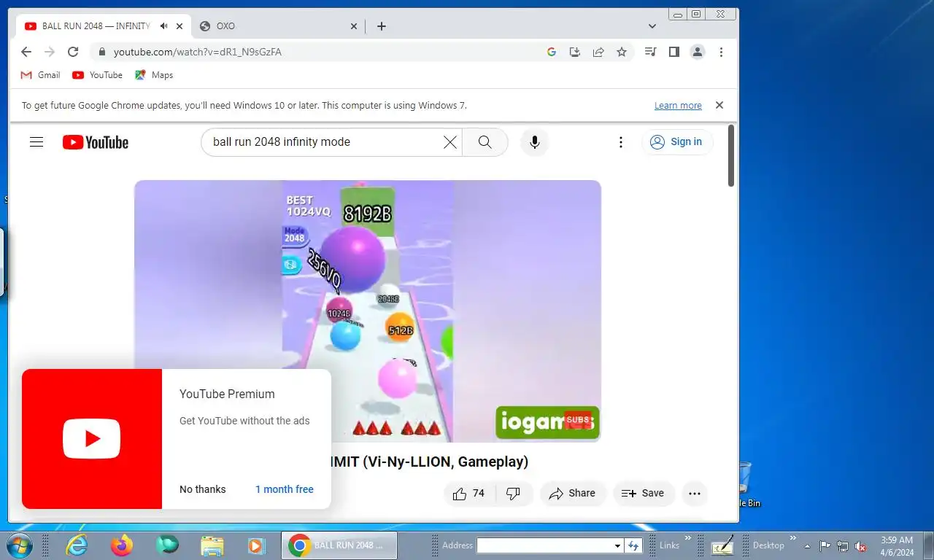Screen dimensions: 934x560
Task: Start voice search with microphone icon
Action: (534, 142)
